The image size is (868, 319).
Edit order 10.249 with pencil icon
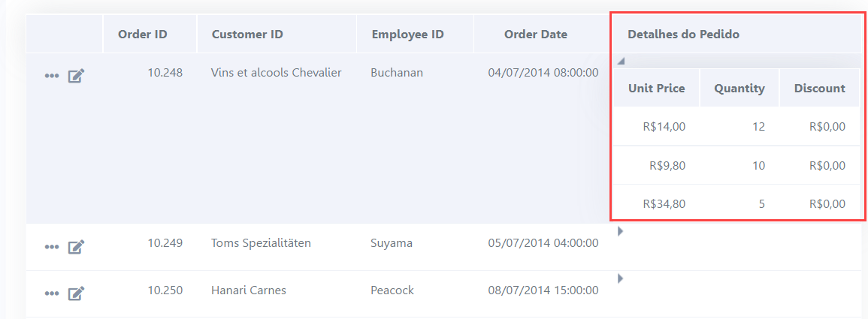coord(76,247)
